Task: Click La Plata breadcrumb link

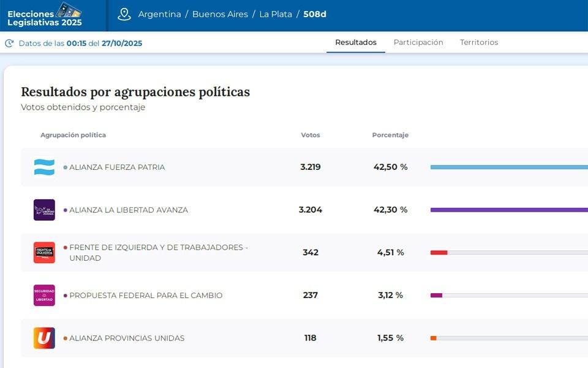Action: point(276,14)
